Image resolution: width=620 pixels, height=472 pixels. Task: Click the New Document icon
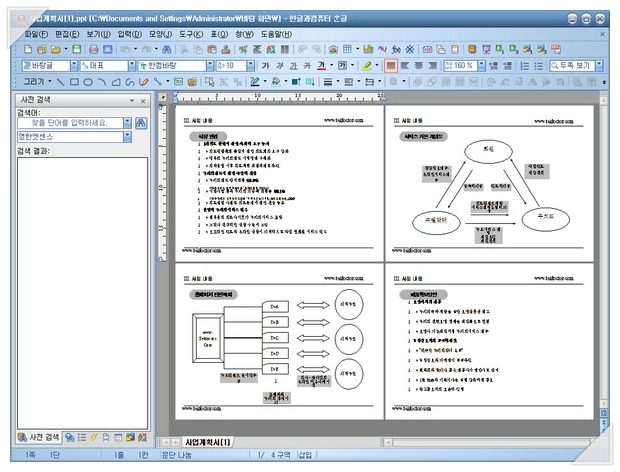coord(28,49)
